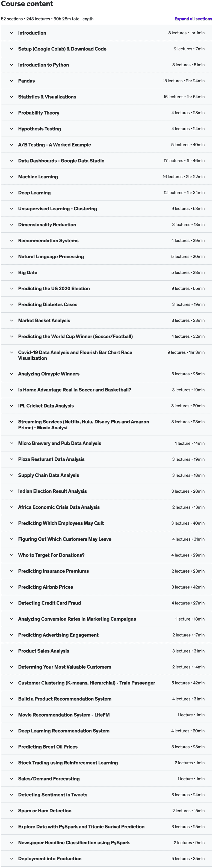The image size is (213, 868).
Task: Select the Natural Language Processing section title
Action: point(51,256)
